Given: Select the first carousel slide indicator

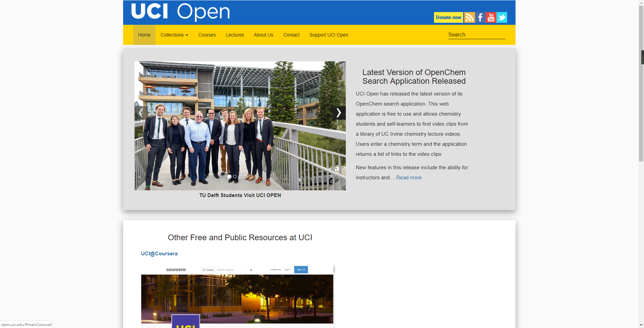Looking at the screenshot, I should 229,177.
